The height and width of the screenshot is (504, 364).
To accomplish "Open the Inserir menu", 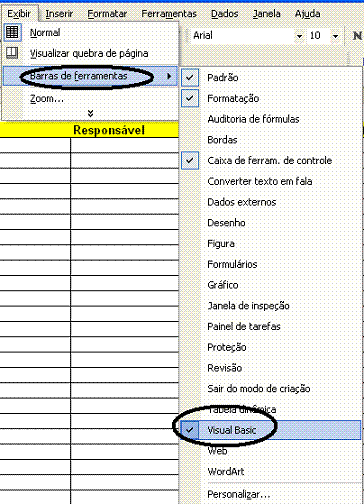I will [59, 14].
